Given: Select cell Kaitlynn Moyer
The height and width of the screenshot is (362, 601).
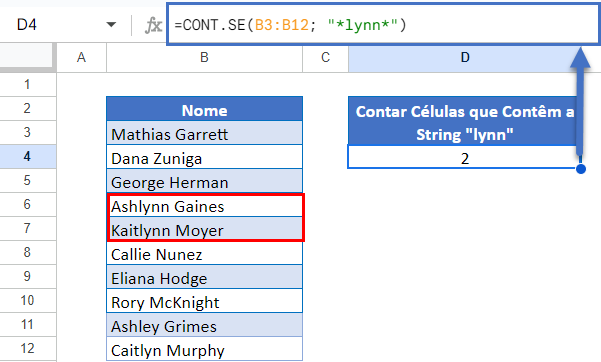Looking at the screenshot, I should [x=204, y=229].
